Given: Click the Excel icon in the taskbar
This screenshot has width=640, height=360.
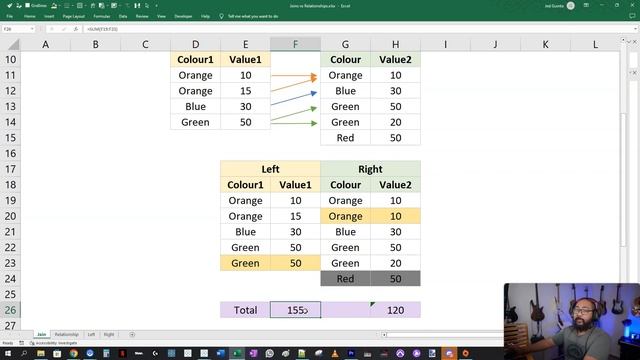Looking at the screenshot, I should [237, 353].
